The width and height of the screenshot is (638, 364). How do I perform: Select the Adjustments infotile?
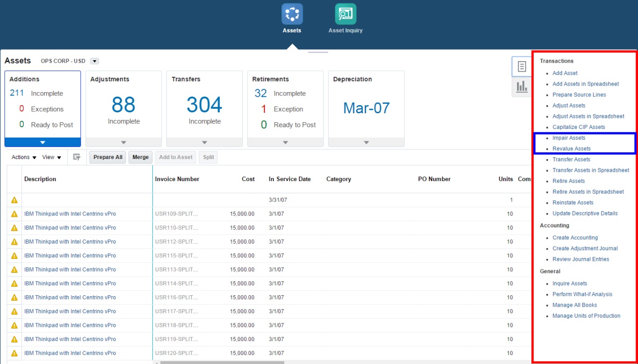[x=124, y=109]
